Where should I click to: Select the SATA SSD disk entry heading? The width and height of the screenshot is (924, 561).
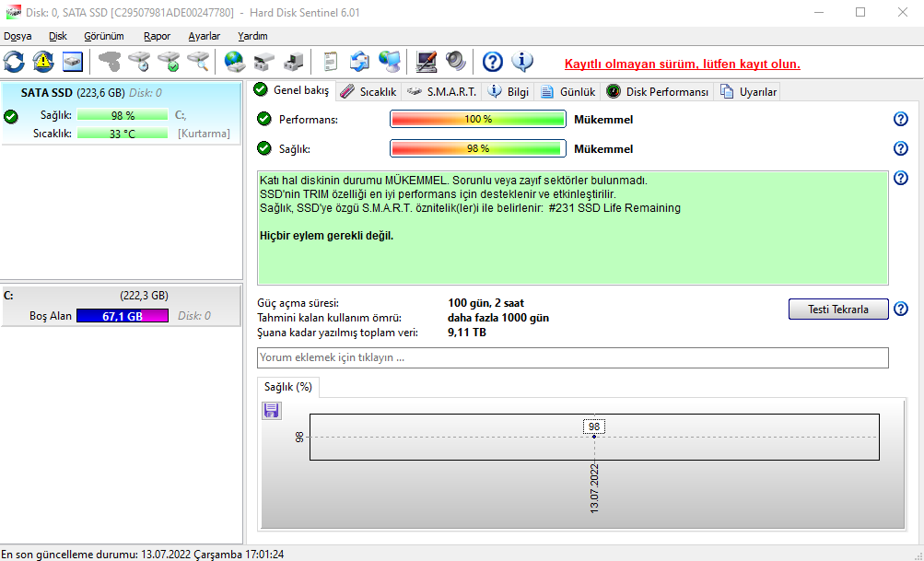click(x=91, y=92)
